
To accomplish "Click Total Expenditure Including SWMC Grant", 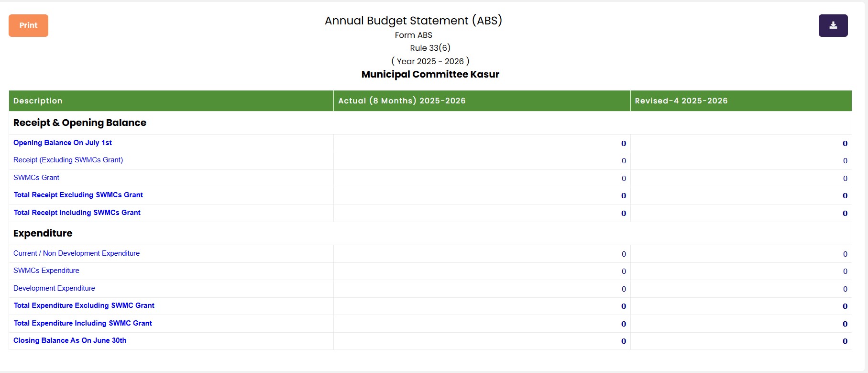I will click(83, 323).
